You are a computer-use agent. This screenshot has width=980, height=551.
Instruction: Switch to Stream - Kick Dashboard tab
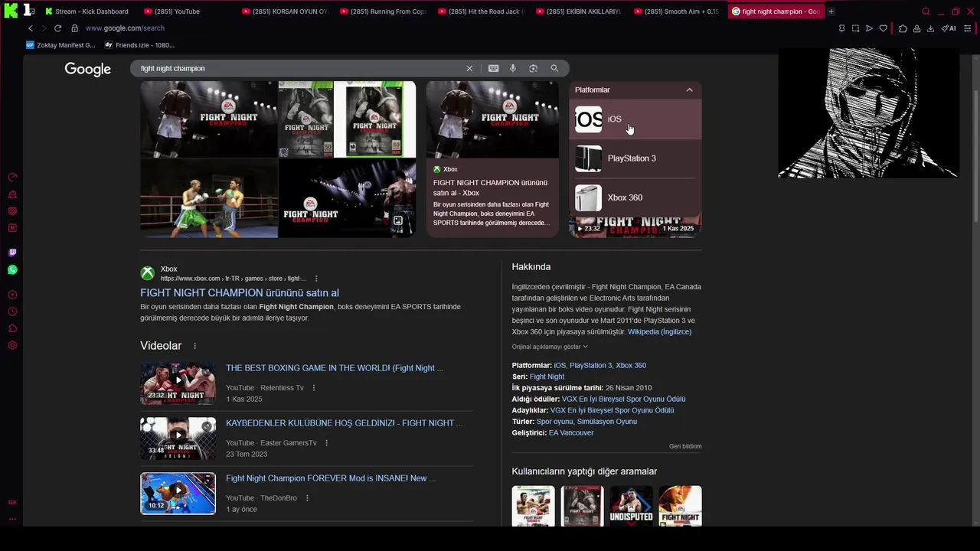click(x=87, y=11)
